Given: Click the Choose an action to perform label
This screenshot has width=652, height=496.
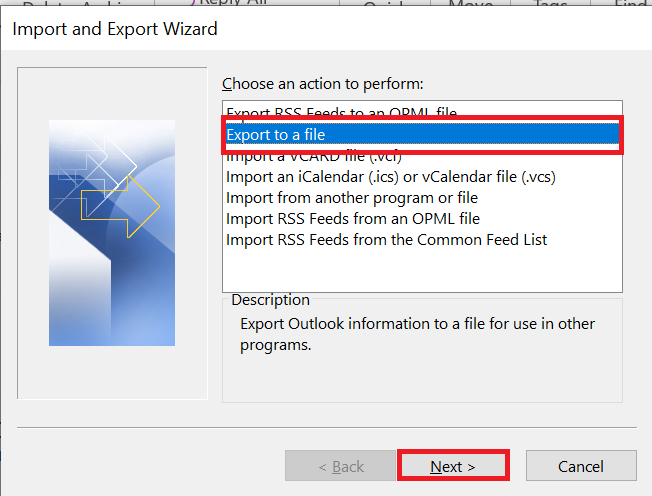Looking at the screenshot, I should coord(323,84).
